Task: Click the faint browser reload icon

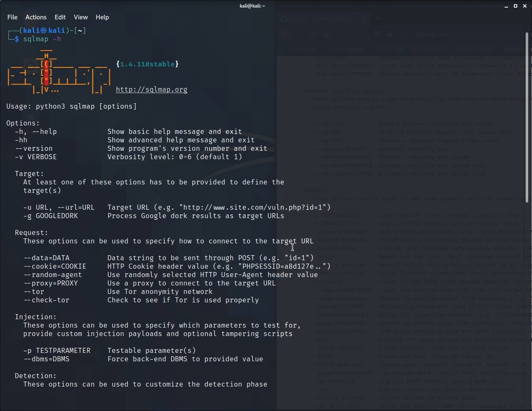Action: click(313, 35)
